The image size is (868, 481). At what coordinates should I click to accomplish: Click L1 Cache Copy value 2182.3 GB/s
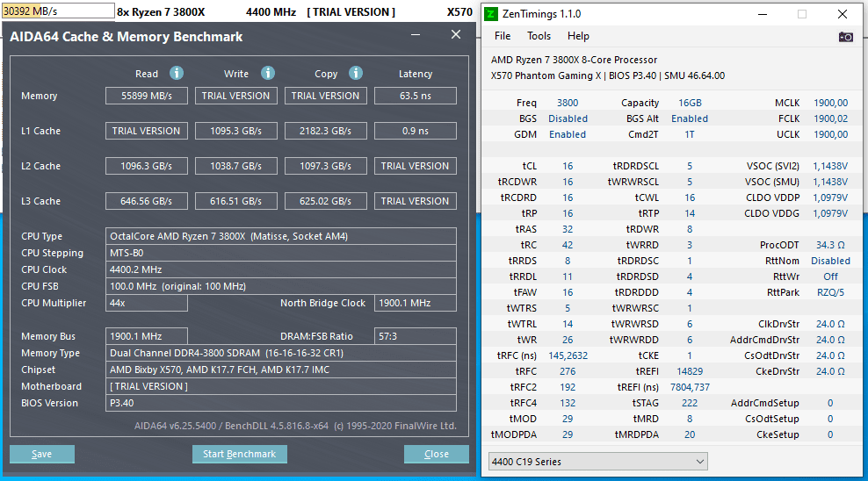pos(325,131)
